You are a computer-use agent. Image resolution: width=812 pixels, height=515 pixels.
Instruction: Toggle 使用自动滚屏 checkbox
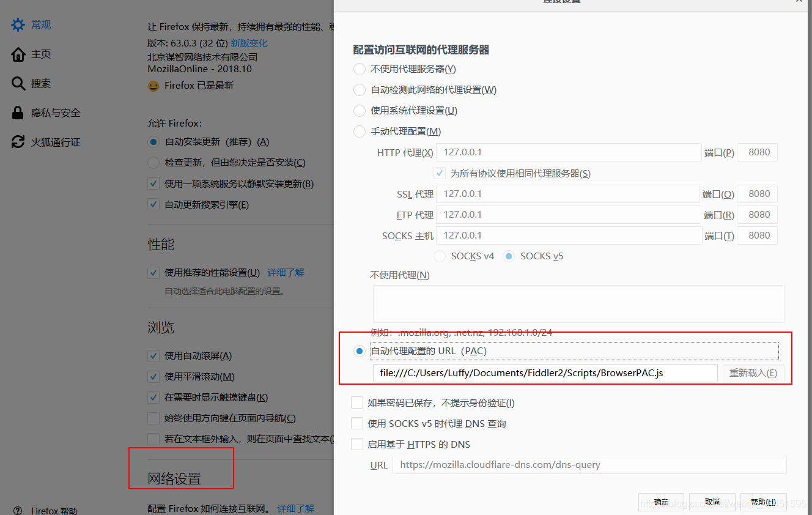[153, 356]
